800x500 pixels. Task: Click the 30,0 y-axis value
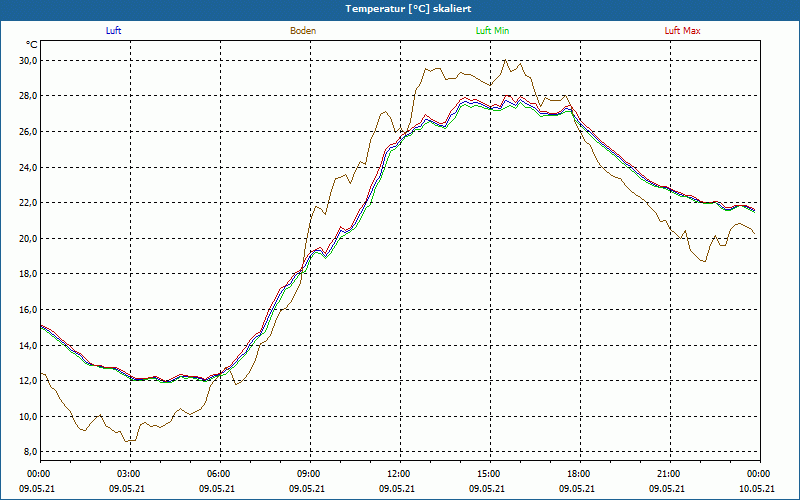29,61
